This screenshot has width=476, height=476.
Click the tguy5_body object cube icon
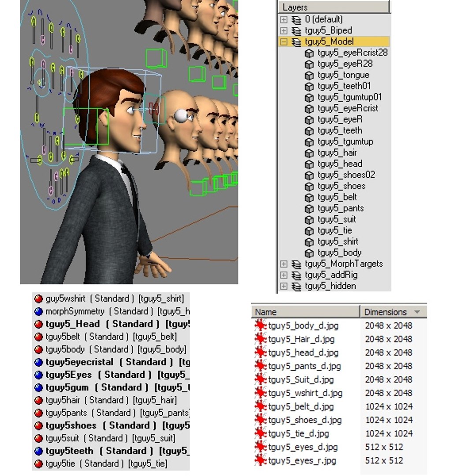[x=309, y=253]
